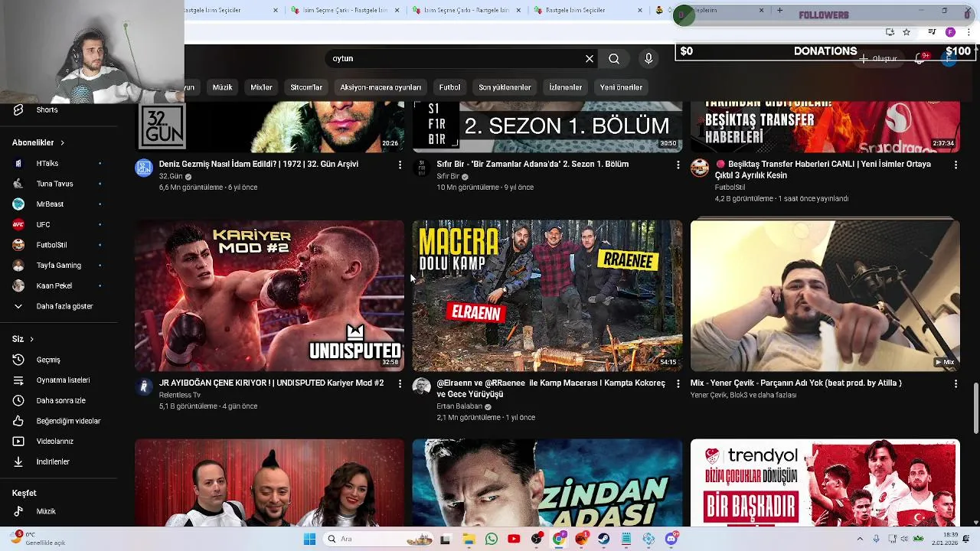Click the Sıfır Bir channel avatar
Viewport: 980px width, 551px height.
pyautogui.click(x=422, y=168)
